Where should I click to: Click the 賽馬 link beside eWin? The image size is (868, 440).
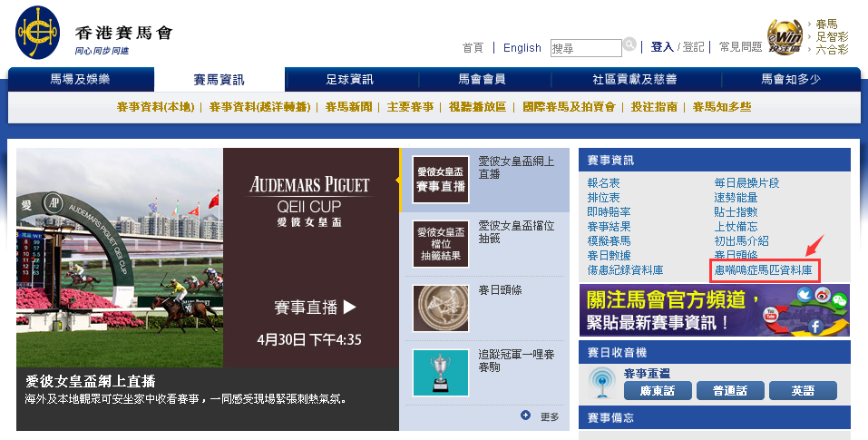click(x=826, y=24)
